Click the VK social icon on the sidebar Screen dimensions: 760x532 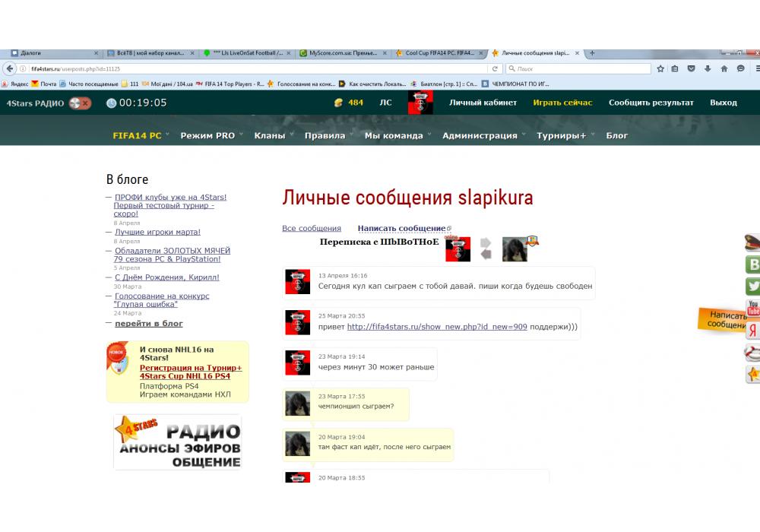752,264
